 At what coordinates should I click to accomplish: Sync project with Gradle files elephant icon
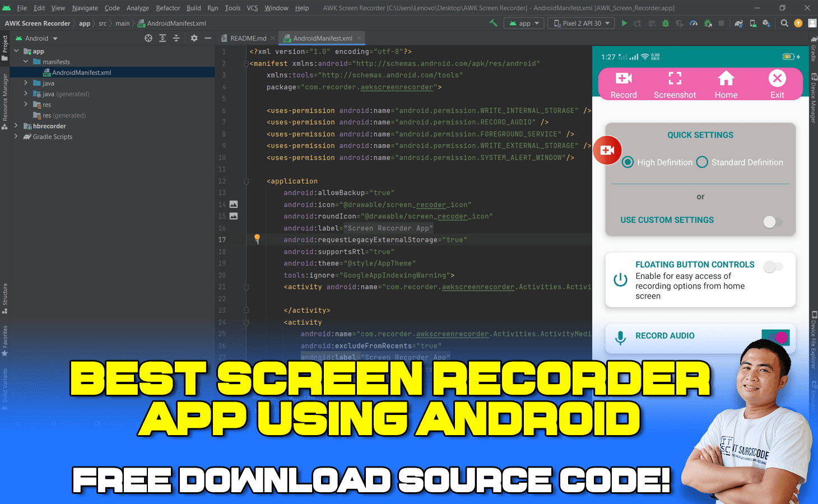pyautogui.click(x=738, y=24)
